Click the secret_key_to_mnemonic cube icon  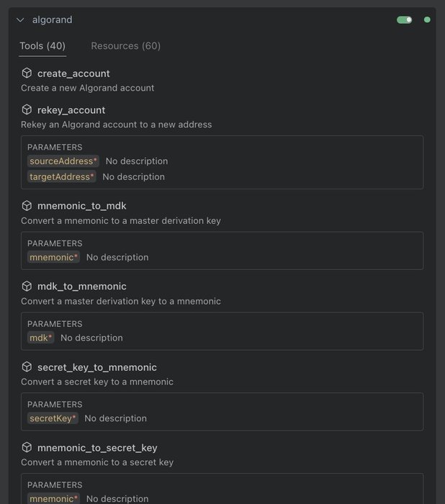pos(27,366)
